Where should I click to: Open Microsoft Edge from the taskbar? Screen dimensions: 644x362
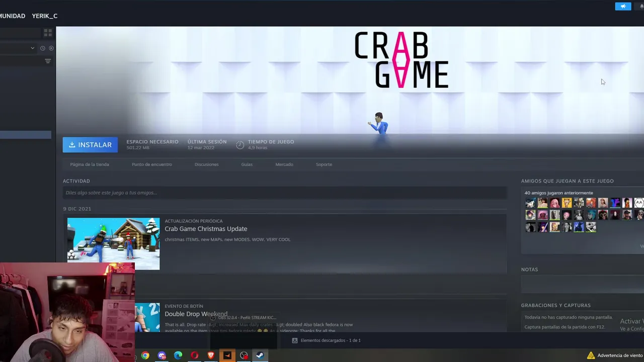pyautogui.click(x=178, y=355)
